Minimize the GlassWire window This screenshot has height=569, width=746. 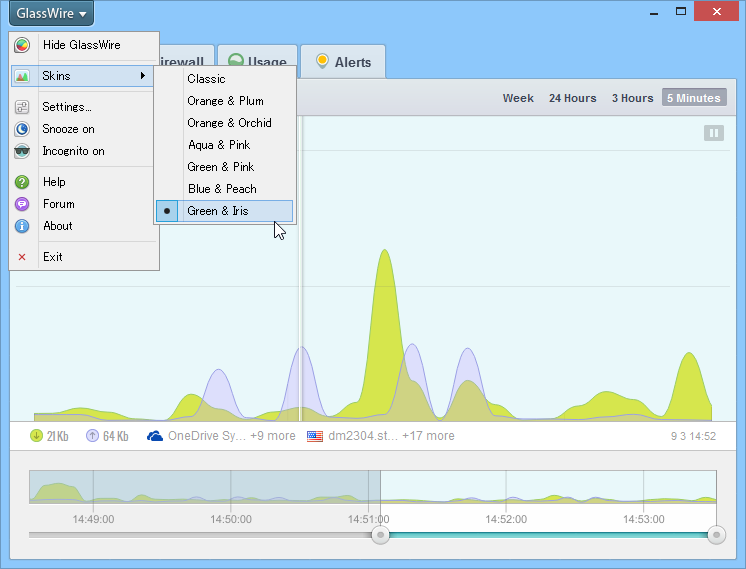click(x=654, y=12)
